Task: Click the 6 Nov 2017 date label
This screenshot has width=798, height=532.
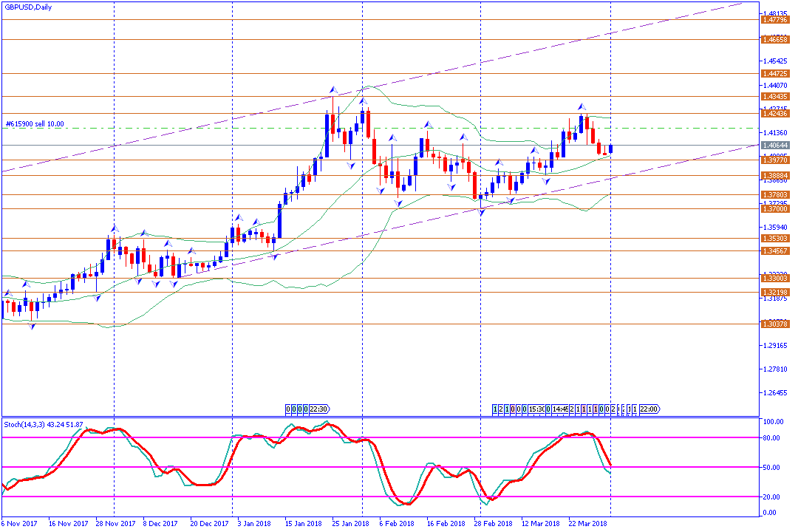Action: [x=19, y=523]
